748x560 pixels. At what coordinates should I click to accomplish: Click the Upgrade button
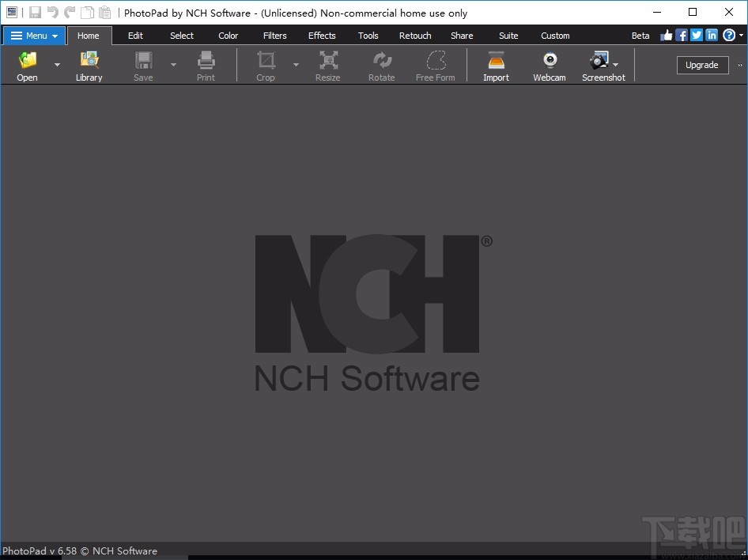[702, 65]
